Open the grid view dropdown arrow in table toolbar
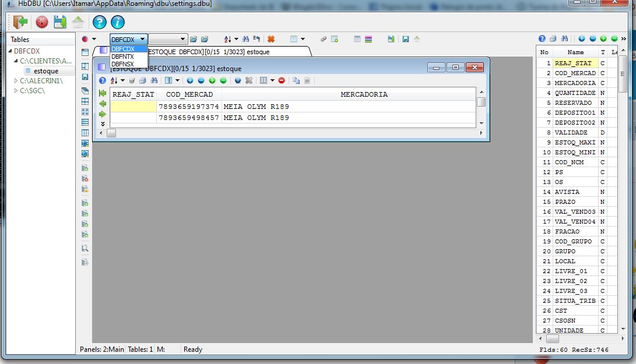The width and height of the screenshot is (636, 364). [303, 39]
